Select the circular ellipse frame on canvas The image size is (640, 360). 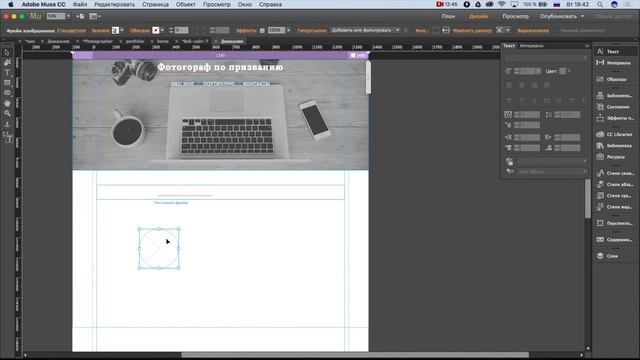point(159,249)
